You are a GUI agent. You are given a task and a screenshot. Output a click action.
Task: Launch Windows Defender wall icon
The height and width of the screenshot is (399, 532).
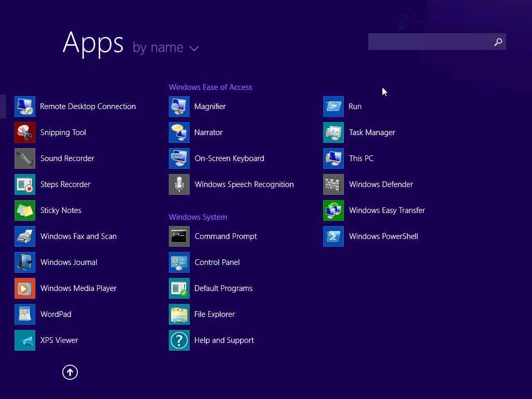[334, 184]
